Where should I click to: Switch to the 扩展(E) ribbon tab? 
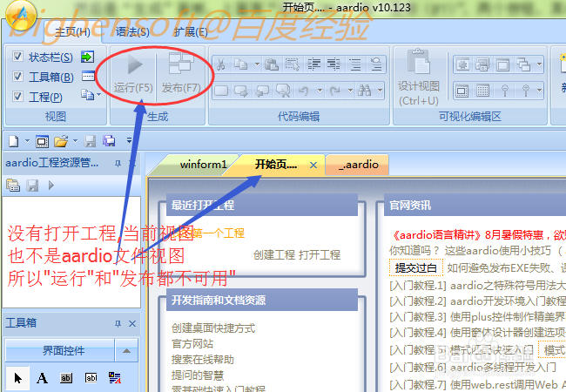pos(191,31)
